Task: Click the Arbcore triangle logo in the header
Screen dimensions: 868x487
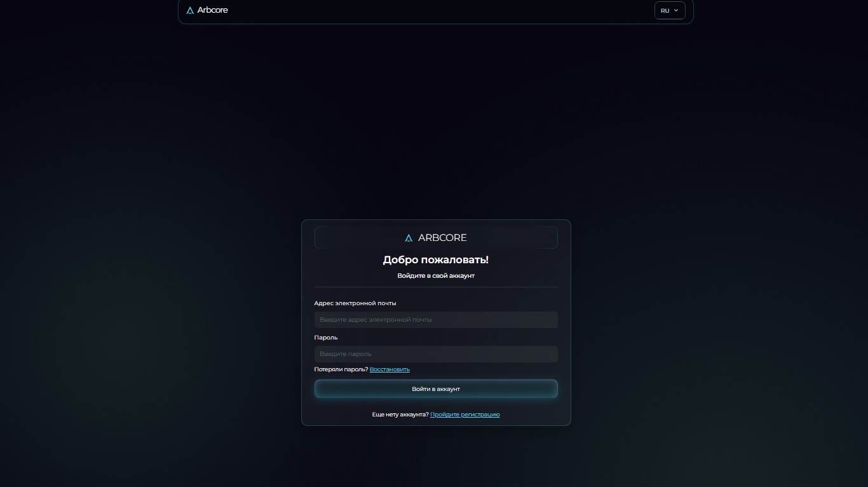Action: pyautogui.click(x=189, y=10)
